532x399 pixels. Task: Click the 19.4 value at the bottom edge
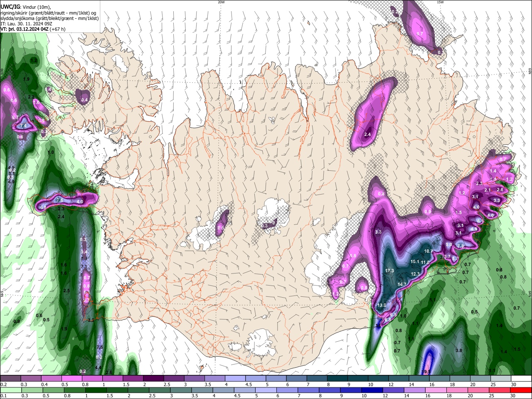point(426,372)
